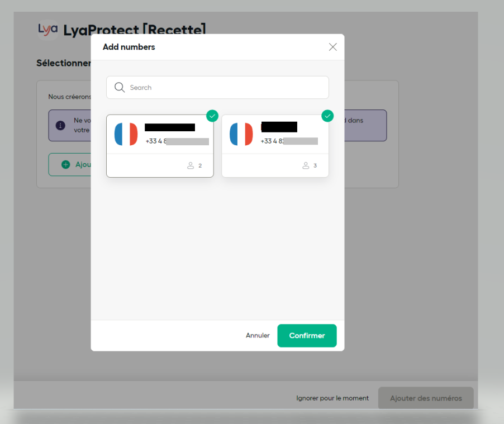Viewport: 504px width, 424px height.
Task: Uncheck the green checkmark on the 2-user card
Action: point(212,116)
